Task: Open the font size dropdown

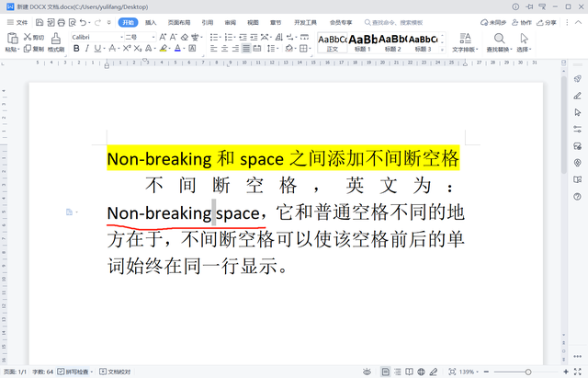Action: tap(140, 37)
